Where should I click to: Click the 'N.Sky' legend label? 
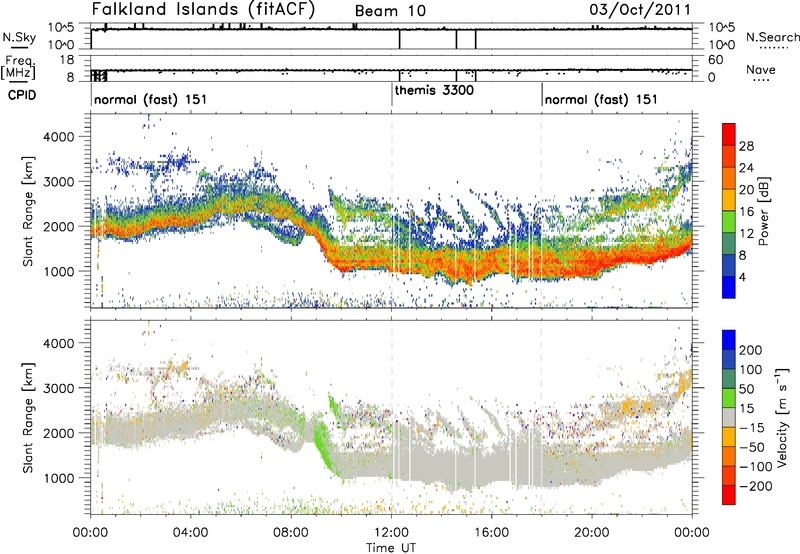tap(19, 37)
